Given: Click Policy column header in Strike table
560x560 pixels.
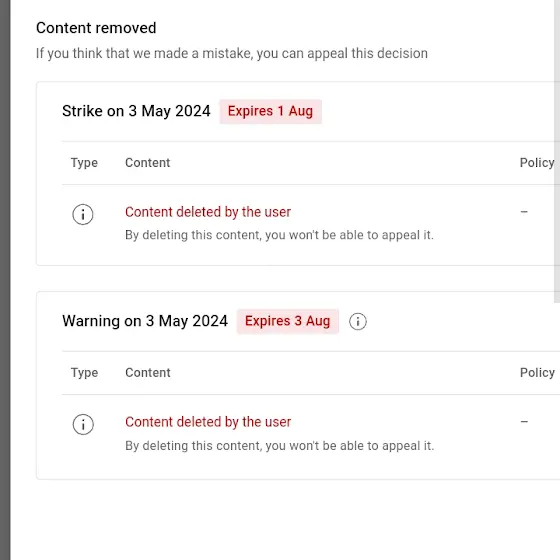Looking at the screenshot, I should pyautogui.click(x=537, y=163).
